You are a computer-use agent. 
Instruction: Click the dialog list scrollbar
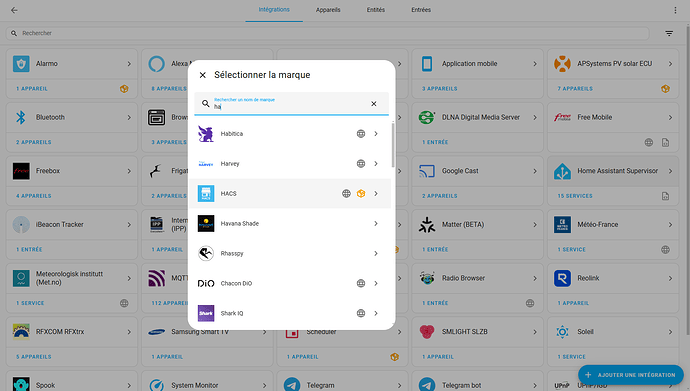393,145
